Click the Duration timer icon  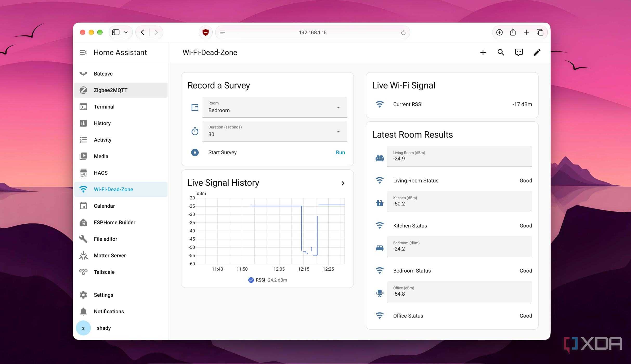pos(195,132)
